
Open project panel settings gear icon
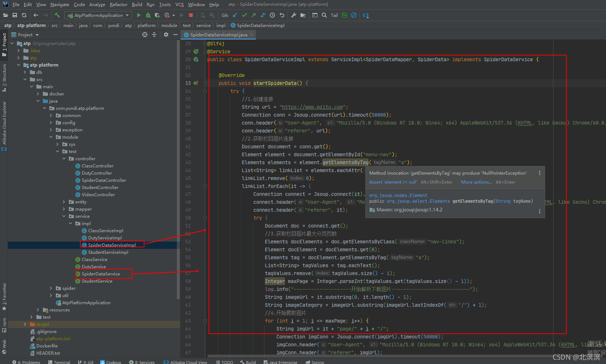tap(166, 35)
